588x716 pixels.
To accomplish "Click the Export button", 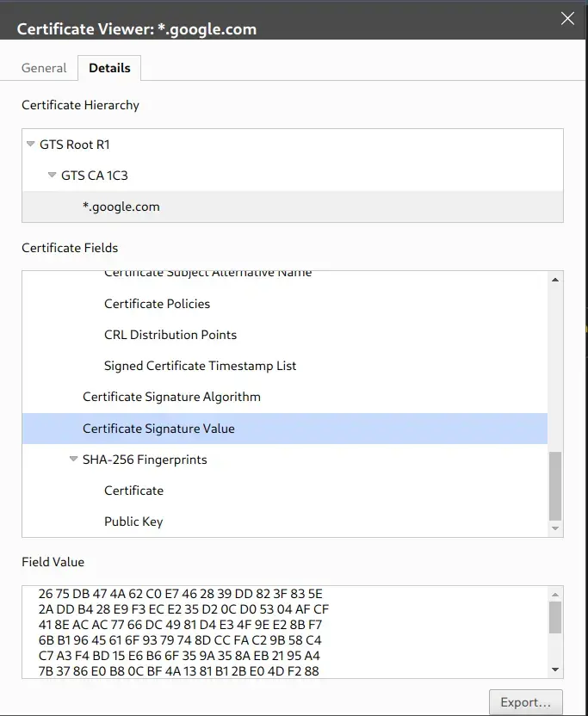I will coord(525,702).
